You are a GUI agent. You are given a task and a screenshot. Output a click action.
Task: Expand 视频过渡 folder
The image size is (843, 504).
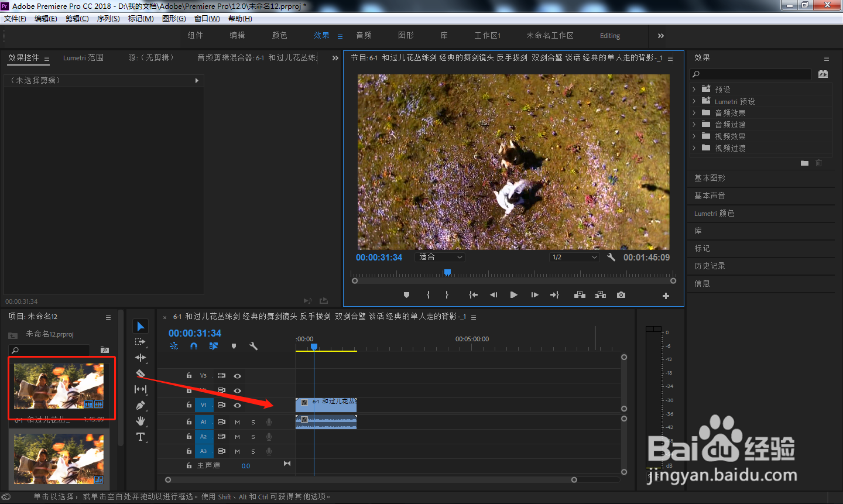[694, 148]
